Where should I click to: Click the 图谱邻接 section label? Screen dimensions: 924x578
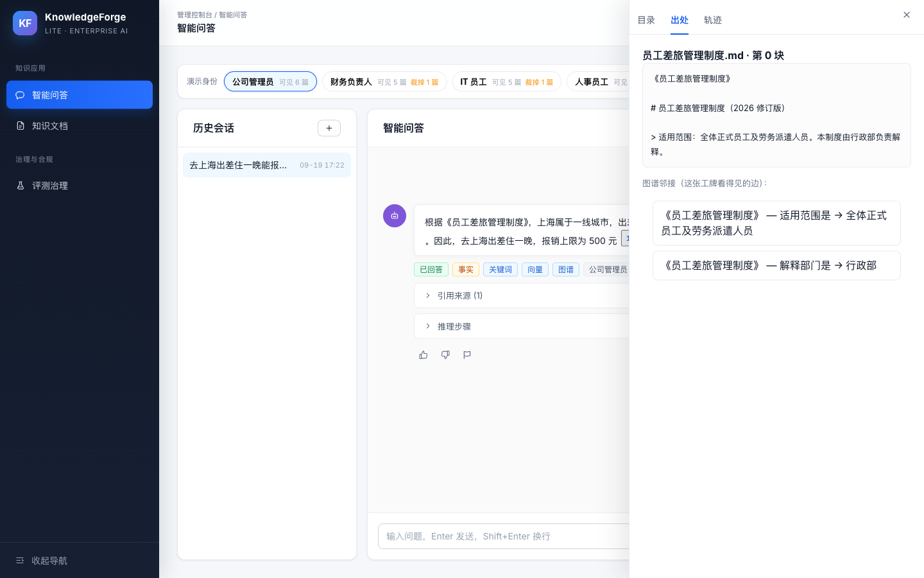(x=705, y=183)
